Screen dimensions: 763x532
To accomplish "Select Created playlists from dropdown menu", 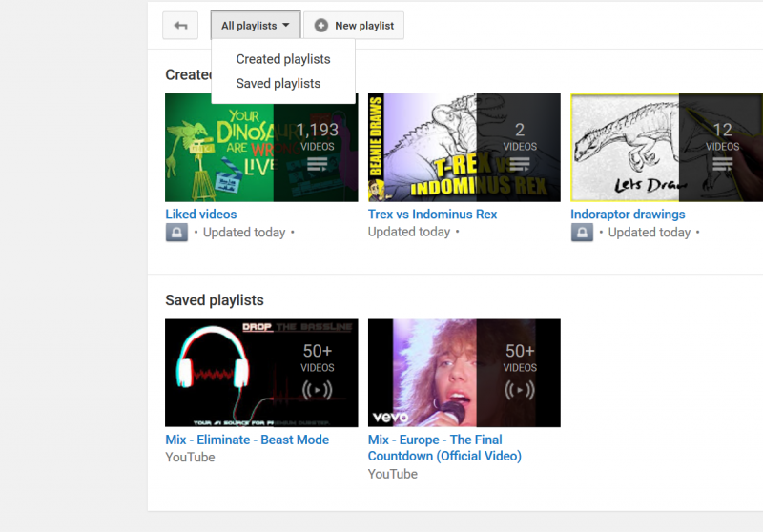I will (x=283, y=59).
